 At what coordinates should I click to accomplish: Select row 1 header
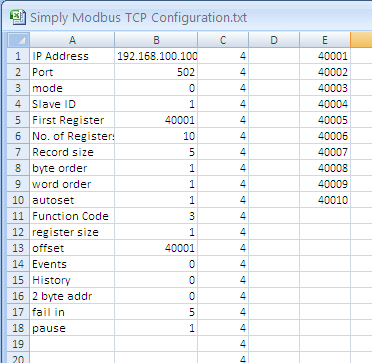[x=18, y=56]
